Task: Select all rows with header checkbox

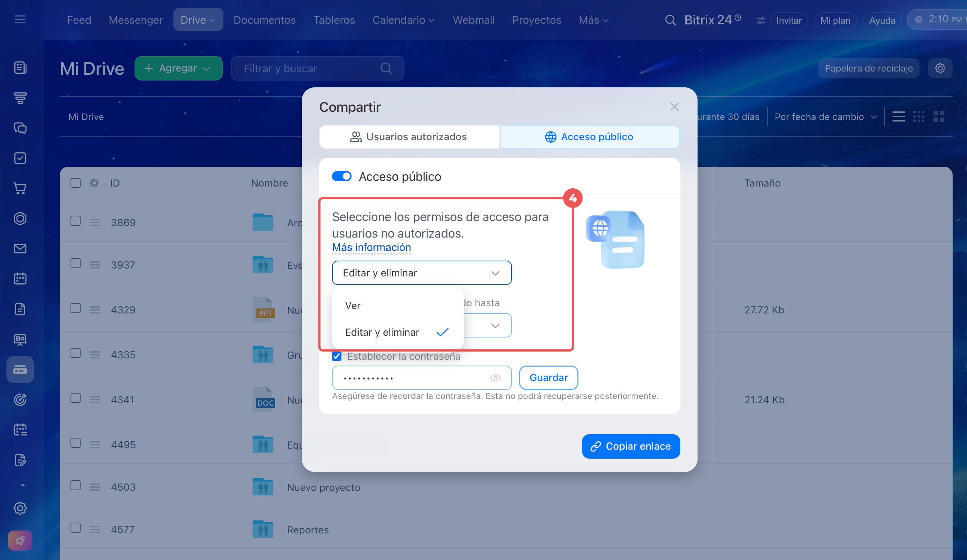Action: 76,183
